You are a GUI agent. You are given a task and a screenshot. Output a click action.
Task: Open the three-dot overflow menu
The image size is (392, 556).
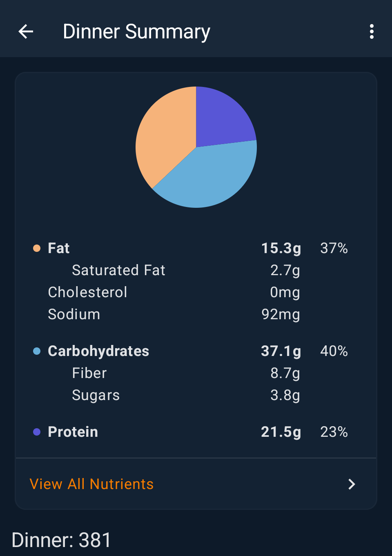(372, 31)
